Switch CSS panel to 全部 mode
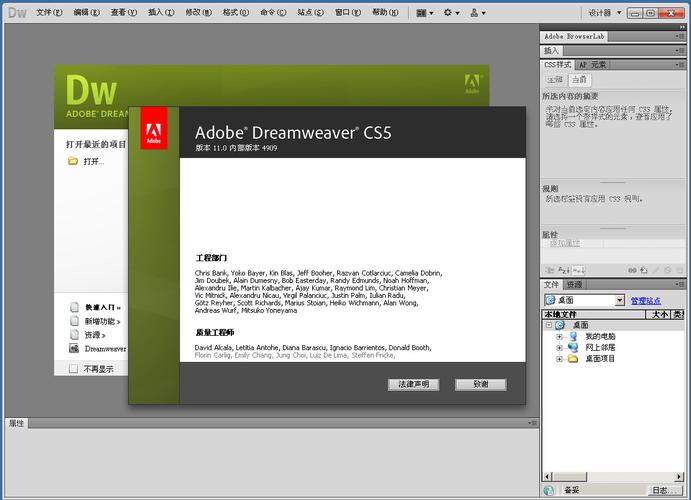 click(555, 80)
